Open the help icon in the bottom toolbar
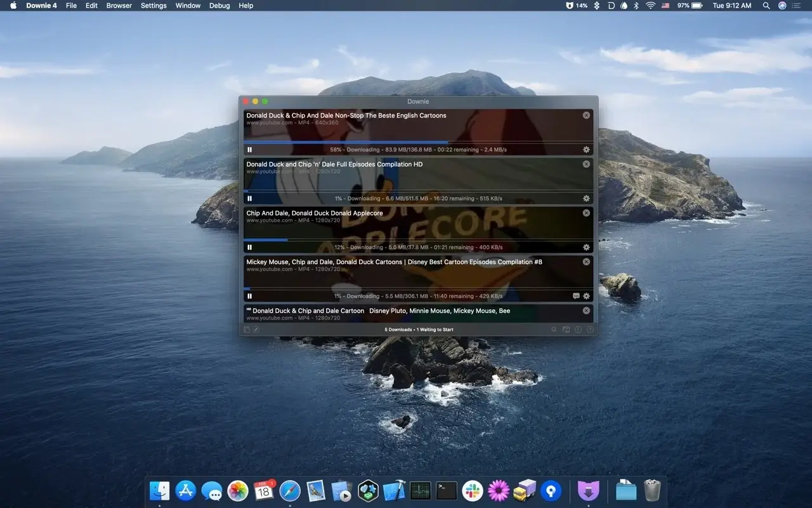Viewport: 812px width, 508px height. [589, 330]
